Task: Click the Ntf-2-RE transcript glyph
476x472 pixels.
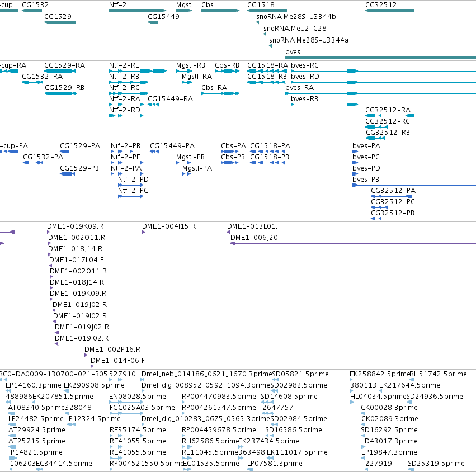Action: pyautogui.click(x=138, y=71)
